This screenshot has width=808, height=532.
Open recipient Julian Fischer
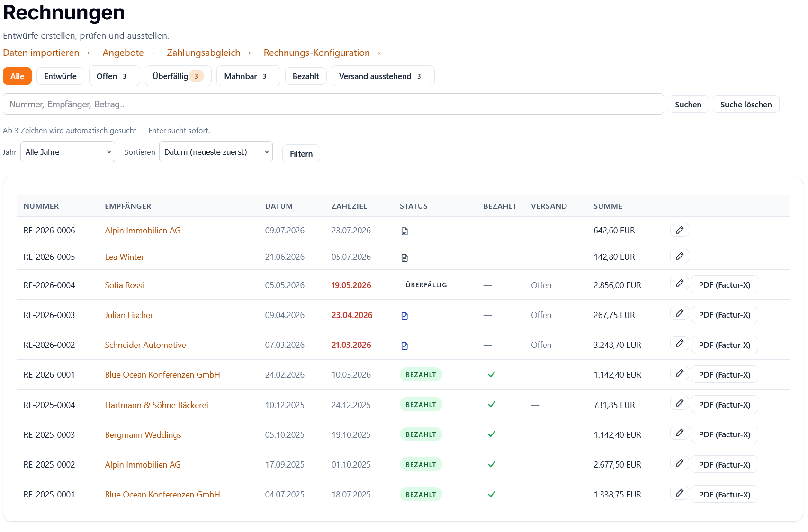pos(129,315)
